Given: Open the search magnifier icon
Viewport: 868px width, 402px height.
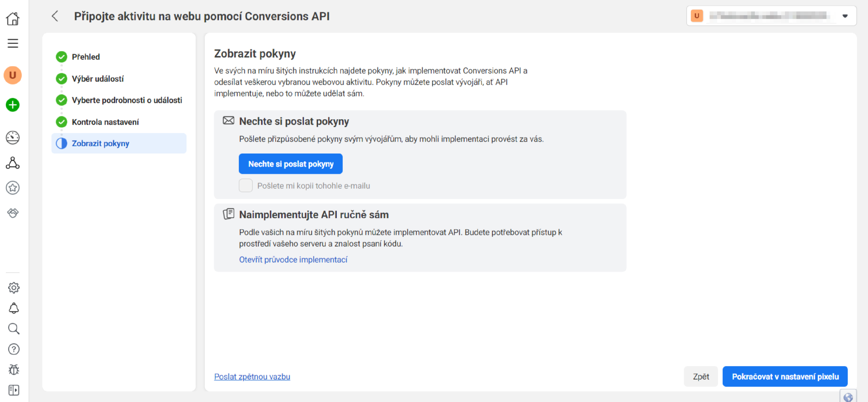Looking at the screenshot, I should point(14,329).
